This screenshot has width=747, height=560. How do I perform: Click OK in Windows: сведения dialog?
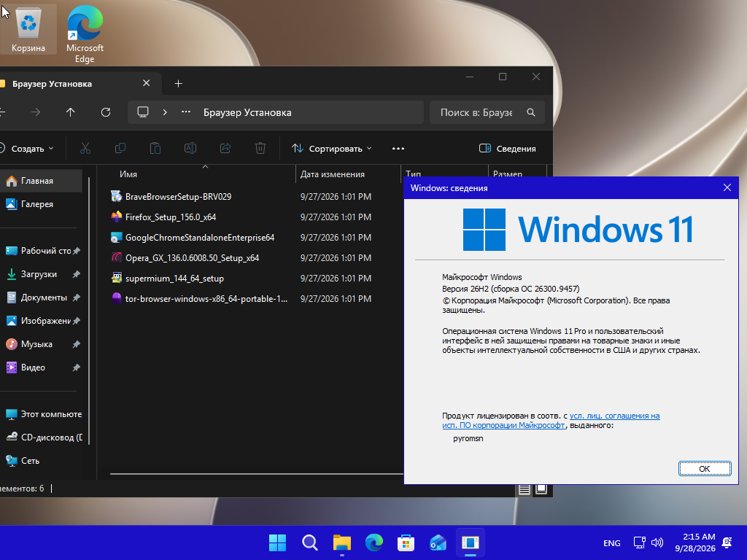pyautogui.click(x=705, y=469)
